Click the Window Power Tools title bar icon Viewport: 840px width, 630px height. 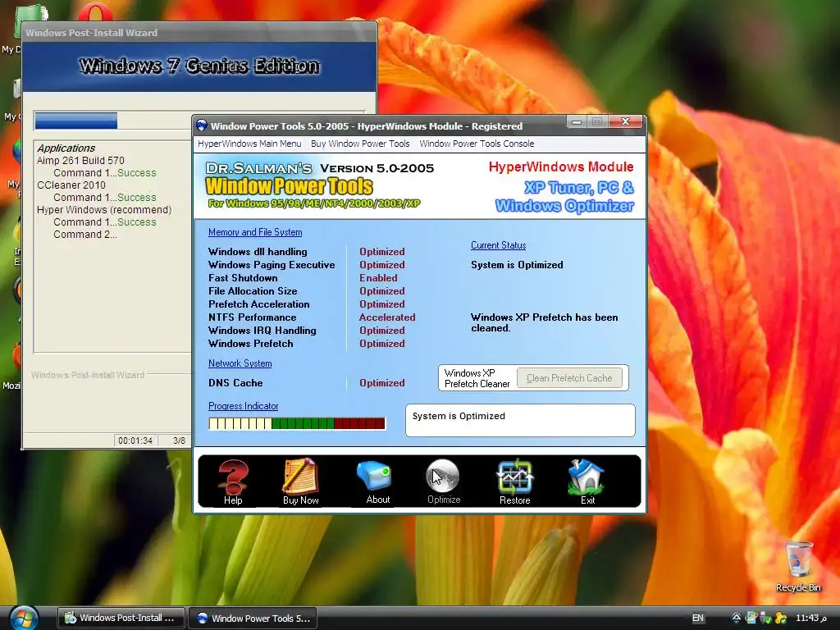[x=202, y=126]
